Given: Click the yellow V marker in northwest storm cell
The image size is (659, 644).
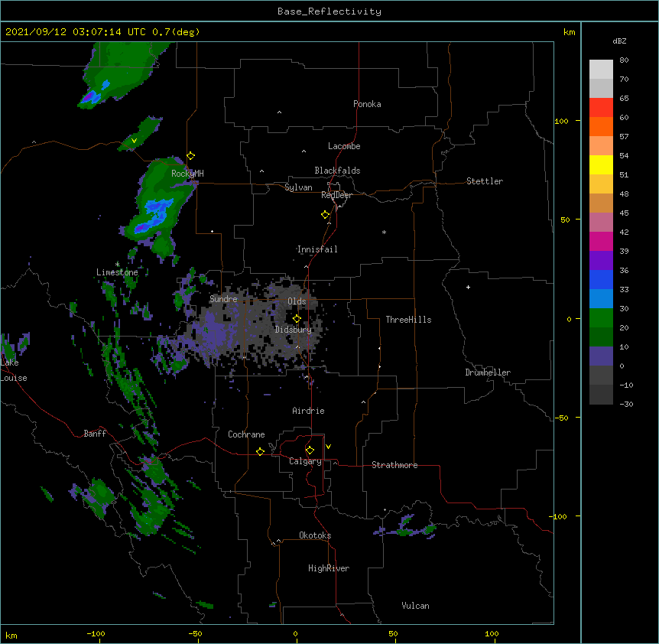Looking at the screenshot, I should coord(134,141).
